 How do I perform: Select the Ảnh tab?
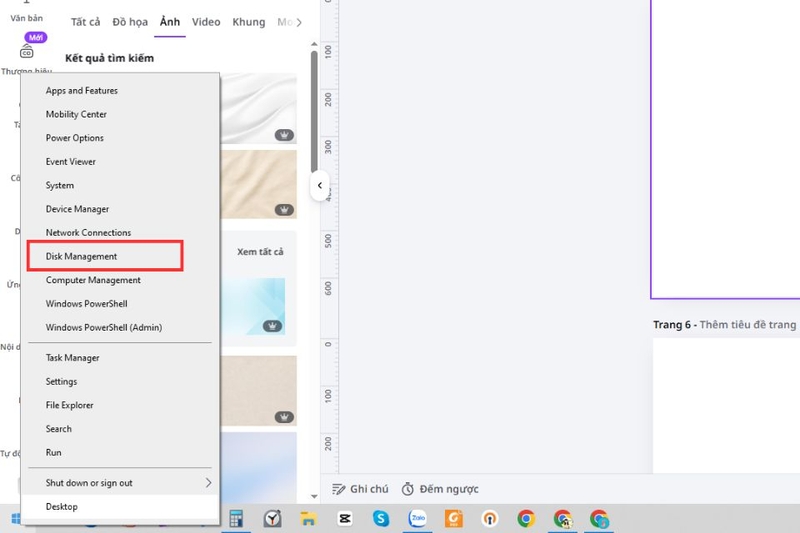click(x=170, y=22)
